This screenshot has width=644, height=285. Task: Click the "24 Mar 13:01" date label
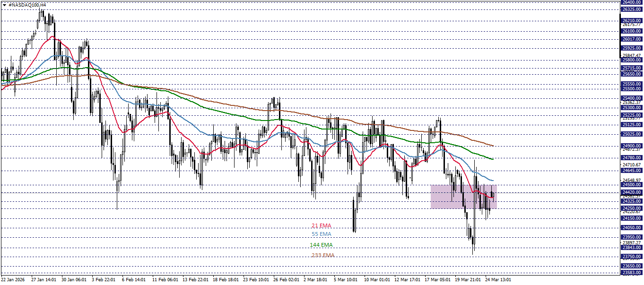pos(497,279)
